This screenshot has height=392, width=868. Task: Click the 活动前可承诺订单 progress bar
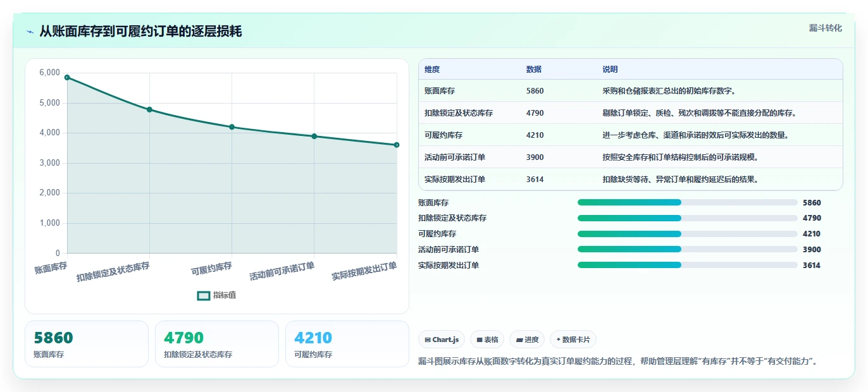[x=687, y=250]
